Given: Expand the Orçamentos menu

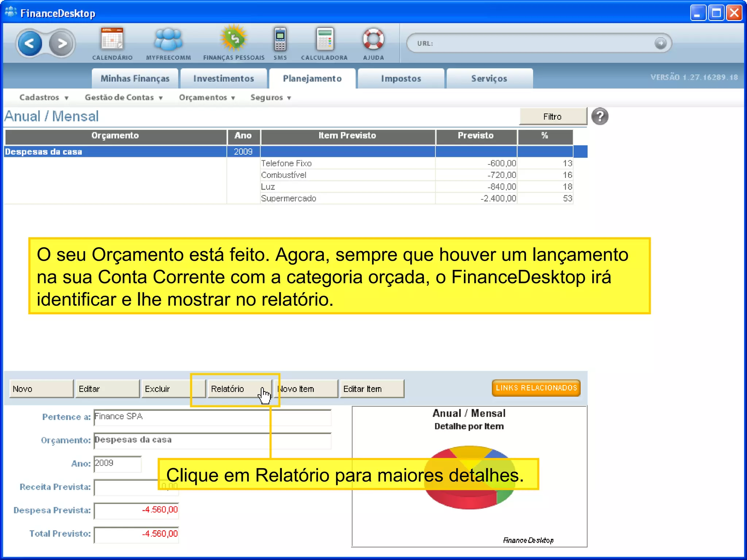Looking at the screenshot, I should coord(207,97).
